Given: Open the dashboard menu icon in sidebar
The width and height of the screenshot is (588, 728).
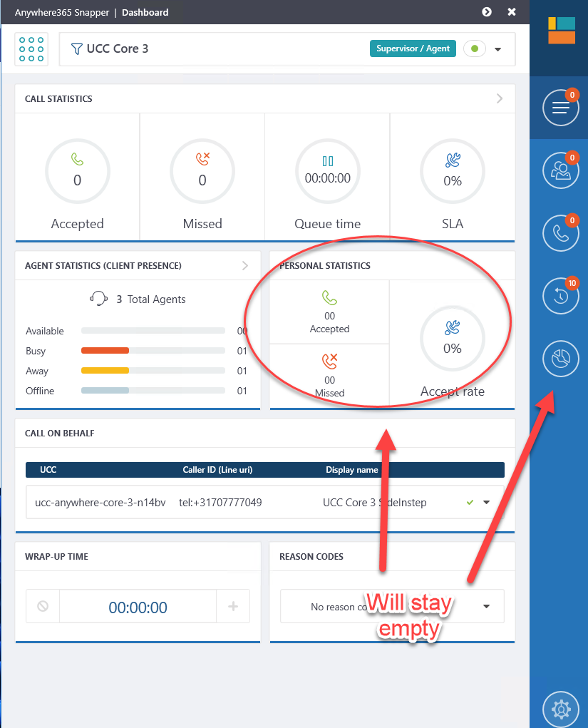Looking at the screenshot, I should point(561,108).
